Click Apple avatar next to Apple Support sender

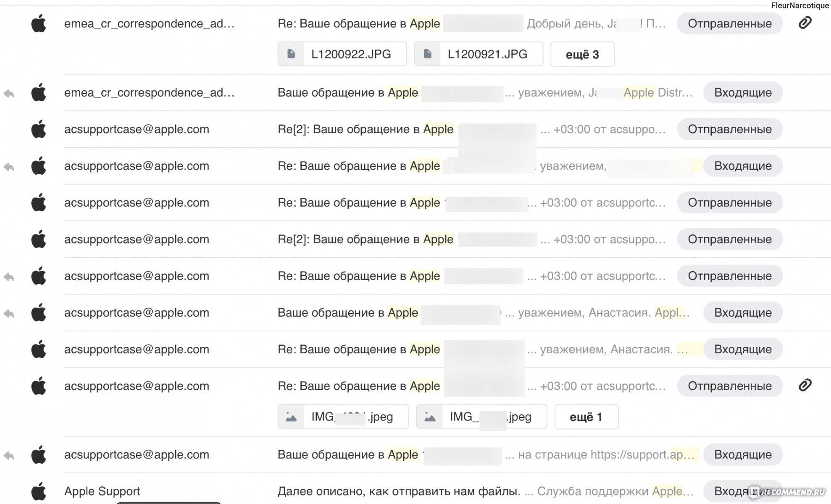[x=39, y=491]
